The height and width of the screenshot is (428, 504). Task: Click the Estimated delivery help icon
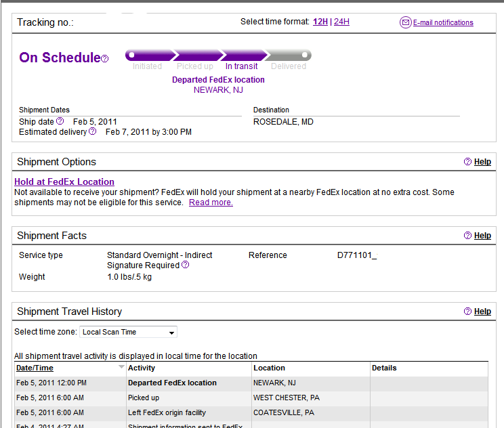93,131
